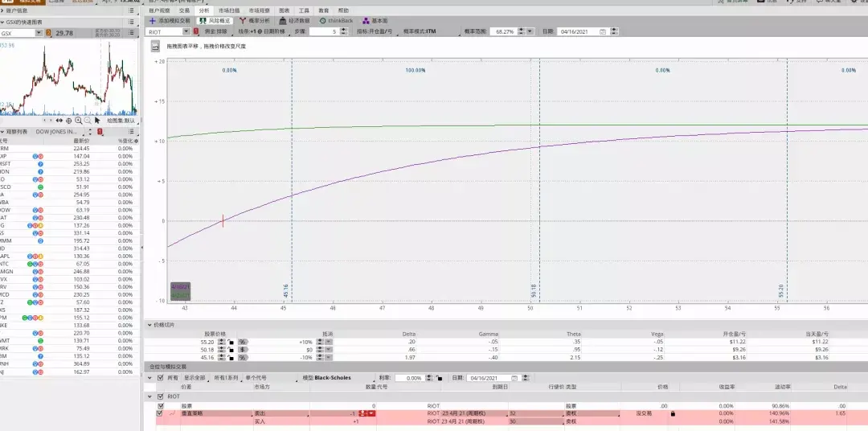Image resolution: width=868 pixels, height=431 pixels.
Task: Click the lock icon on the 55.20 price slice
Action: pyautogui.click(x=231, y=342)
